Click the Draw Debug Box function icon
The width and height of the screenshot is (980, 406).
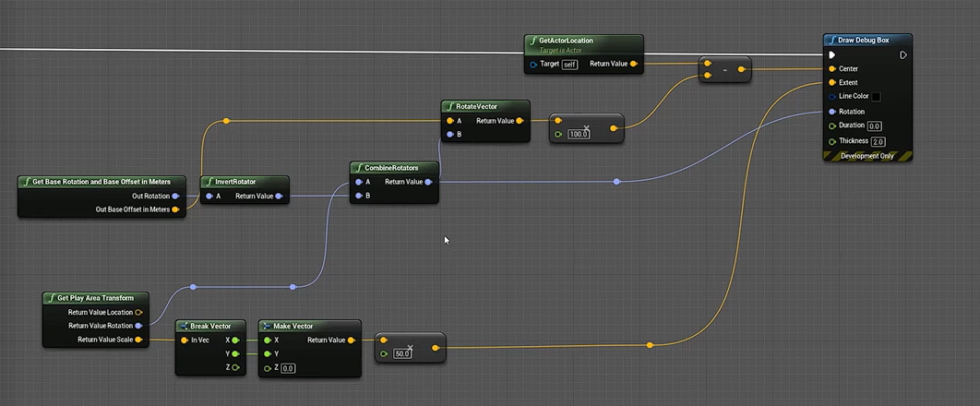(831, 40)
